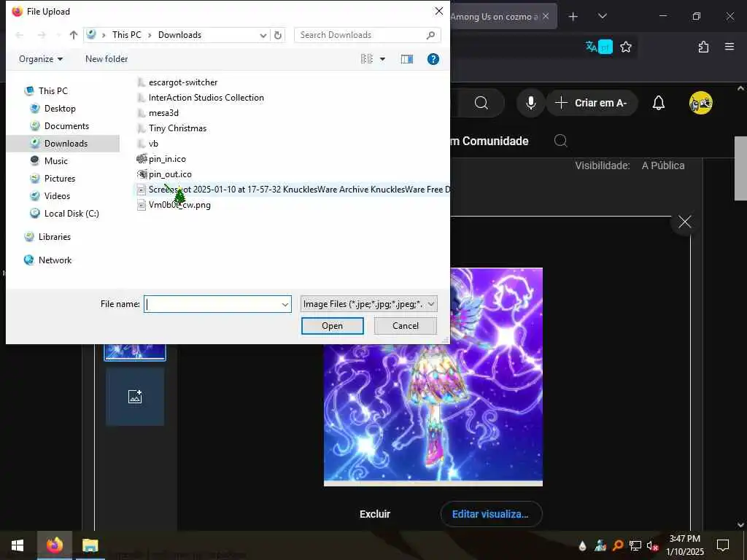Close the image preview with the X
This screenshot has height=560, width=747.
pos(684,222)
